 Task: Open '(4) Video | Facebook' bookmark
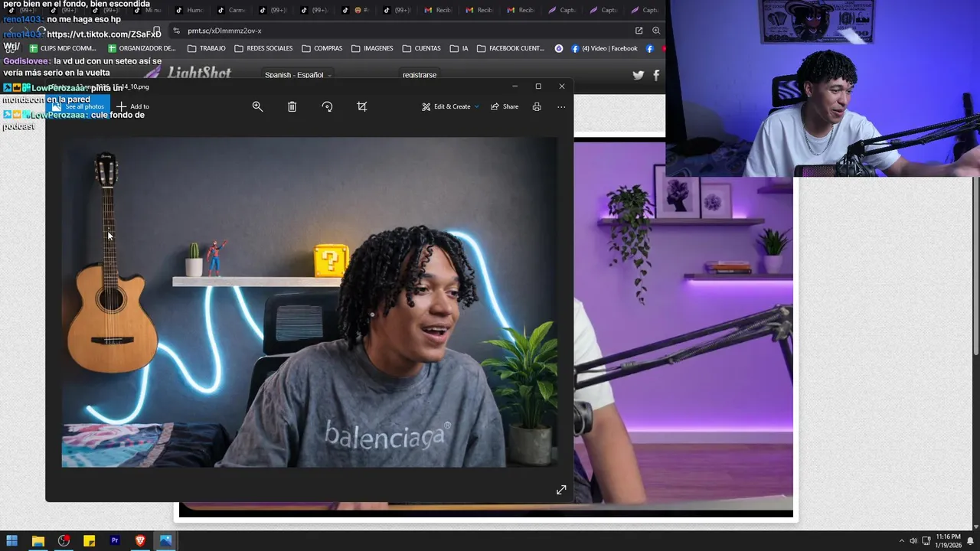pyautogui.click(x=604, y=48)
